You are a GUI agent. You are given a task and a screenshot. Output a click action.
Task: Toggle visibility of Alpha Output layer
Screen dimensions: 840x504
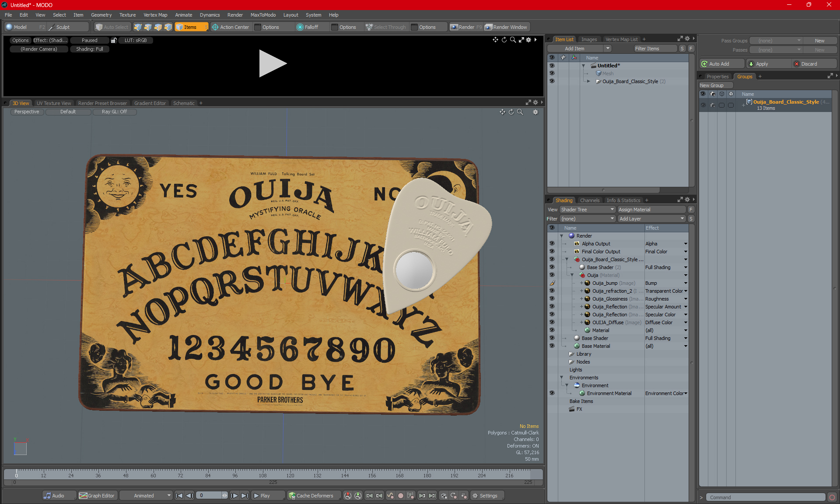click(x=552, y=244)
